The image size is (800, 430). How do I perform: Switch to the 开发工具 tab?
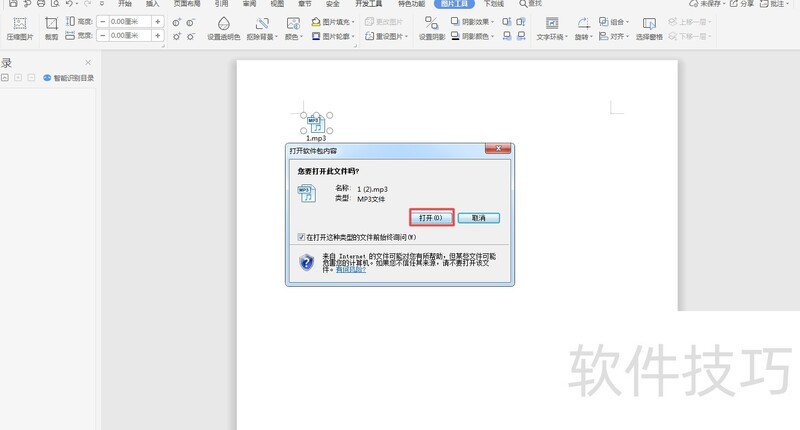368,4
